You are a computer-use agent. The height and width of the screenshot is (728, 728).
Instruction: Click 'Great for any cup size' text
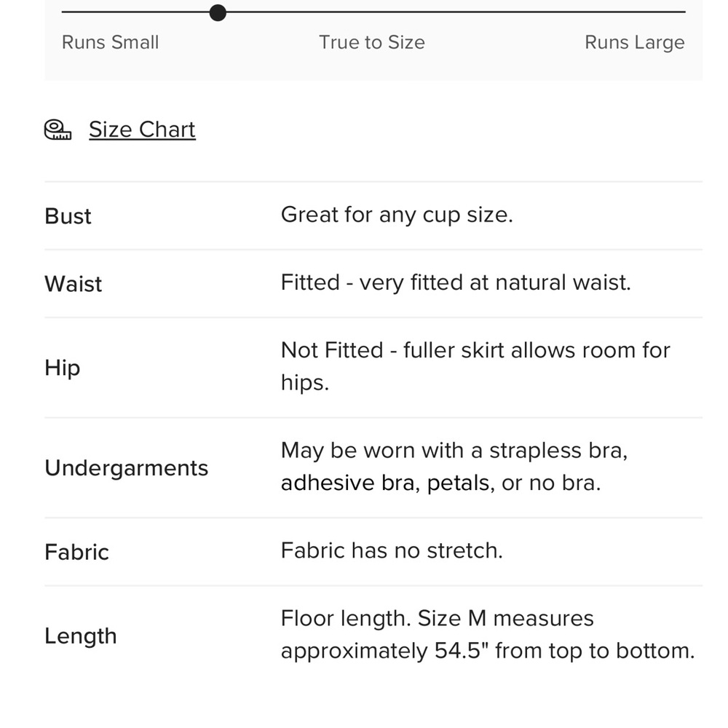pyautogui.click(x=397, y=215)
